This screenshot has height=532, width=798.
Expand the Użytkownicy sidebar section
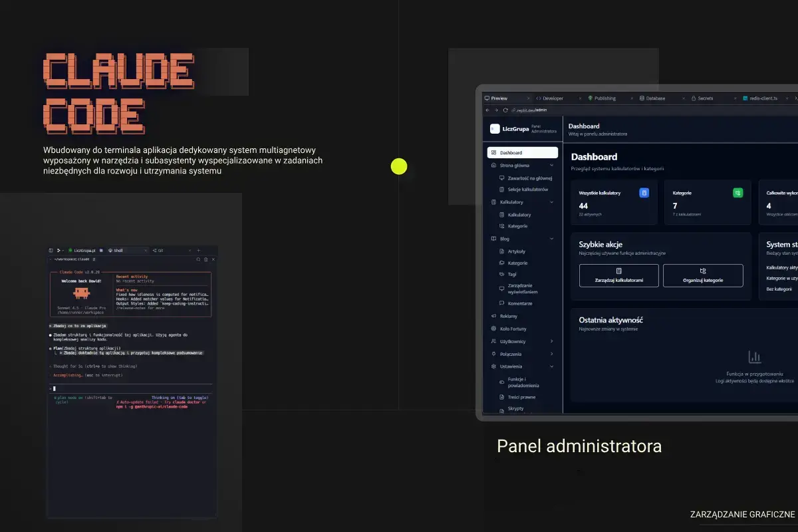pos(551,341)
